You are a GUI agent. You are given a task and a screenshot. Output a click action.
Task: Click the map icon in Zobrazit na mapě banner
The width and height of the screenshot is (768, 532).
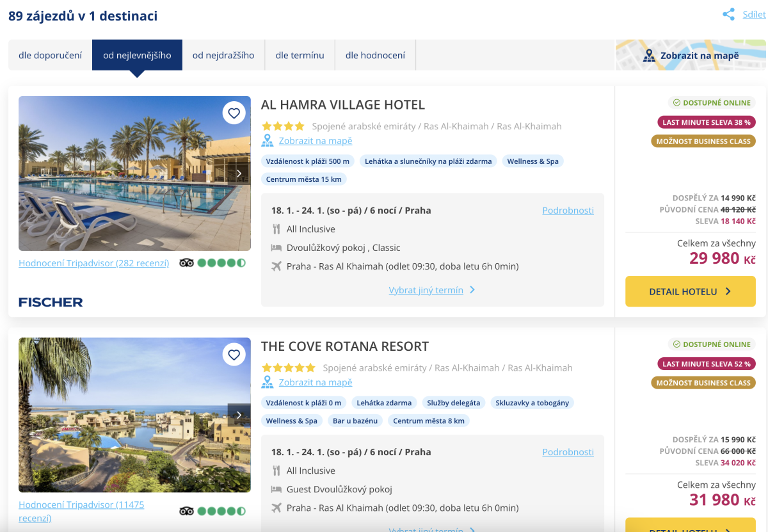click(649, 56)
